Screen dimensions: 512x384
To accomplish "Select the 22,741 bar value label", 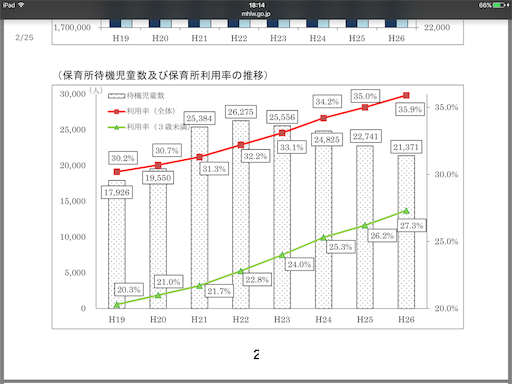I will 366,136.
